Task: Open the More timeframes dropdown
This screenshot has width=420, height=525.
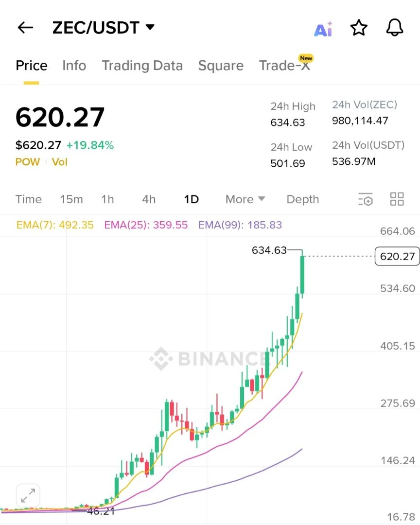Action: (x=245, y=199)
